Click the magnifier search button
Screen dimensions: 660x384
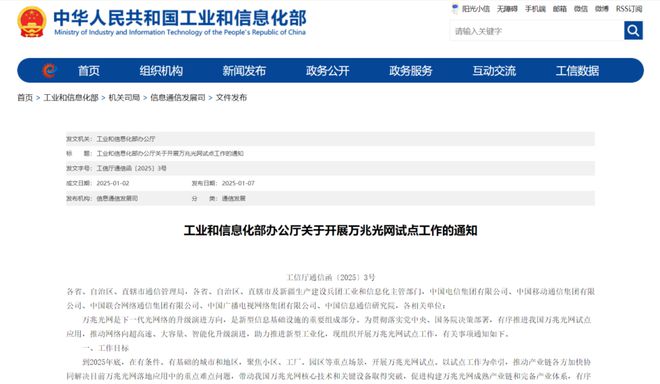click(x=633, y=30)
